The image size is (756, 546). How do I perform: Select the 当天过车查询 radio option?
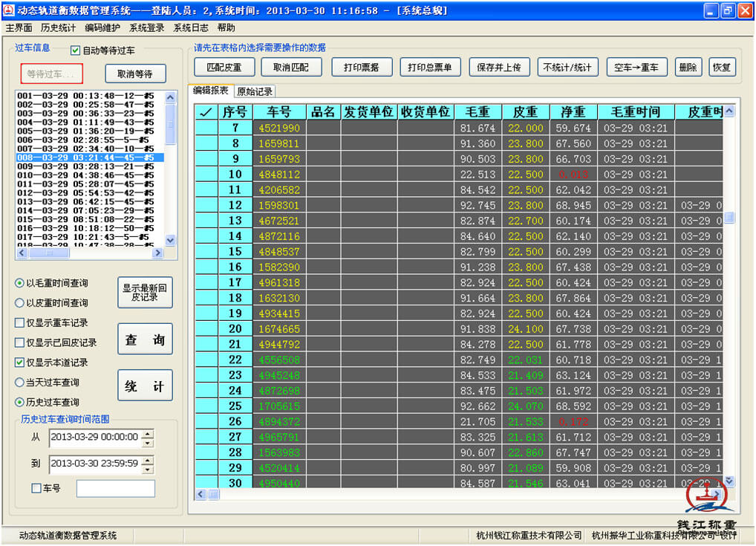pyautogui.click(x=19, y=383)
